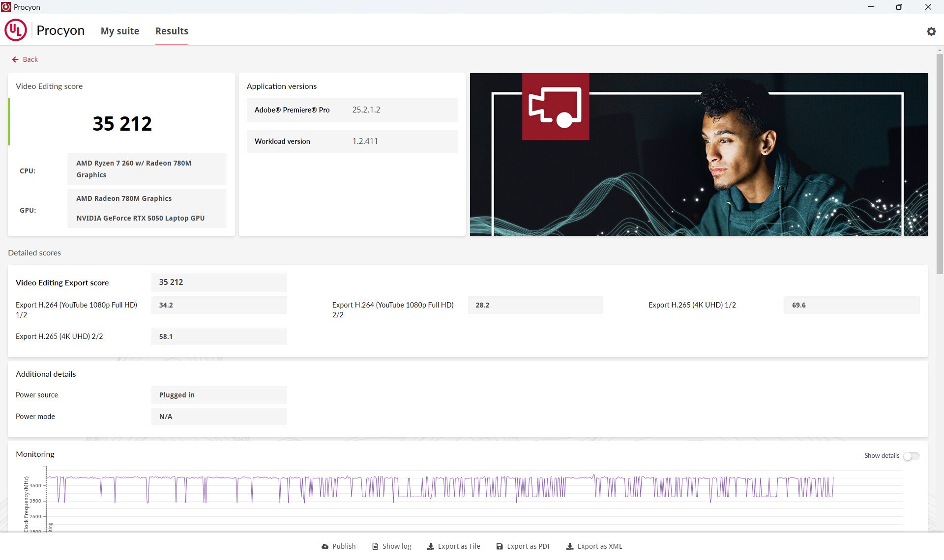
Task: Click the Export as File download icon
Action: click(x=430, y=546)
